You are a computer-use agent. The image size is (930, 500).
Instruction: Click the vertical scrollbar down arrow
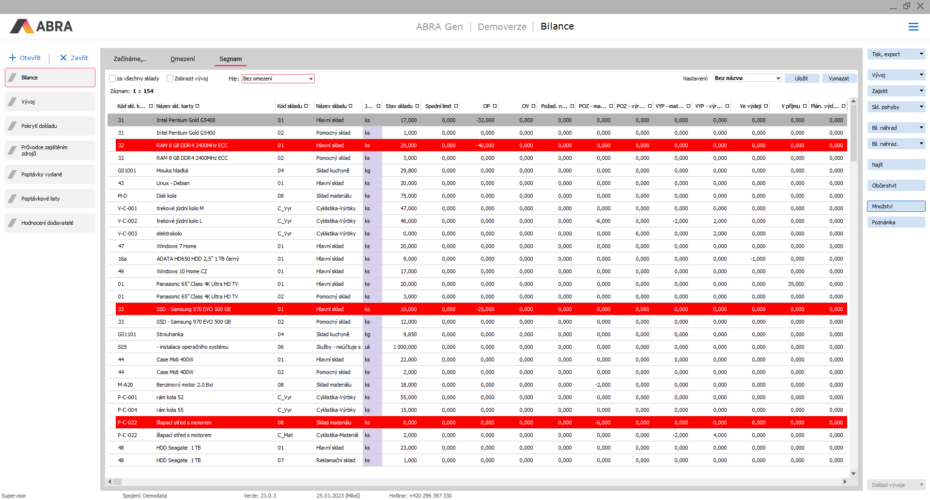point(853,473)
